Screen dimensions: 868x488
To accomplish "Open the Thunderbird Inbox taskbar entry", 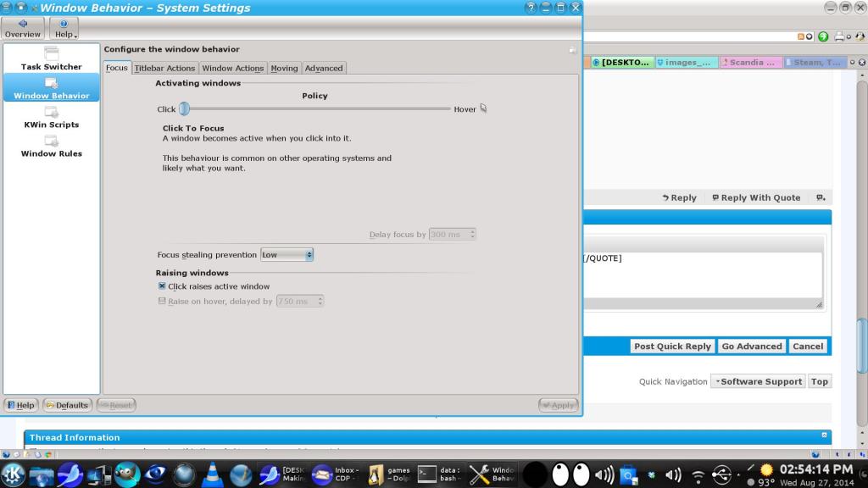I will click(x=335, y=474).
